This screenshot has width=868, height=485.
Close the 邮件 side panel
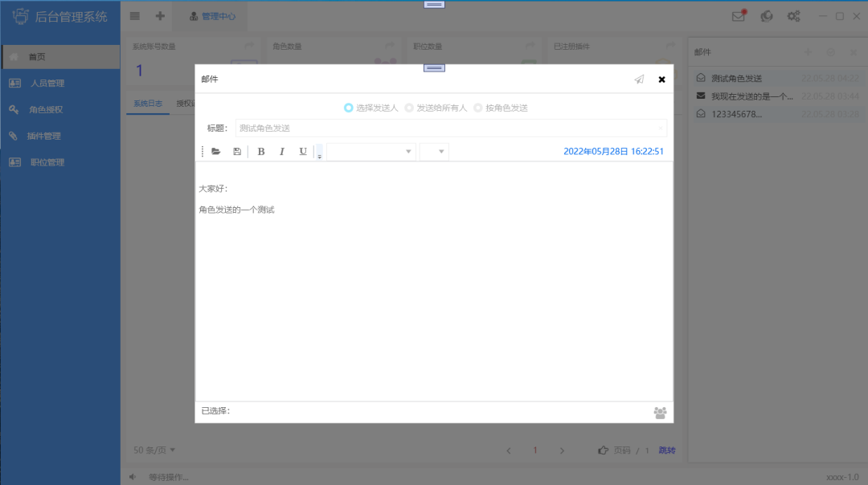click(x=853, y=52)
